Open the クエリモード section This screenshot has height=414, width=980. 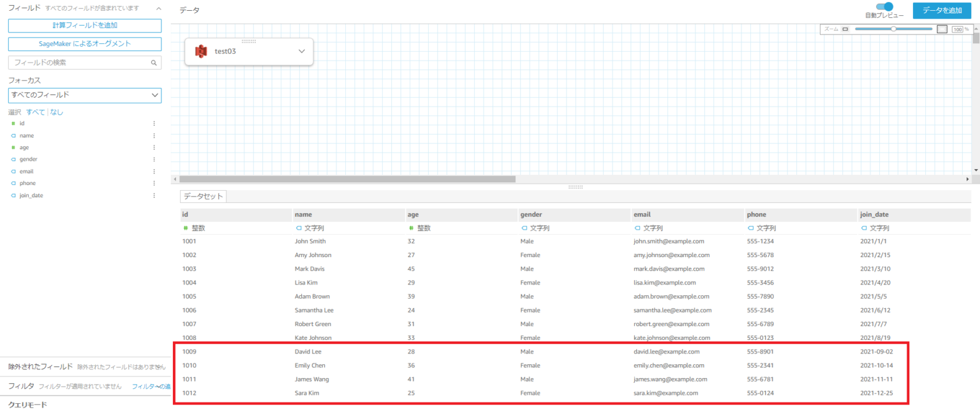pyautogui.click(x=29, y=403)
